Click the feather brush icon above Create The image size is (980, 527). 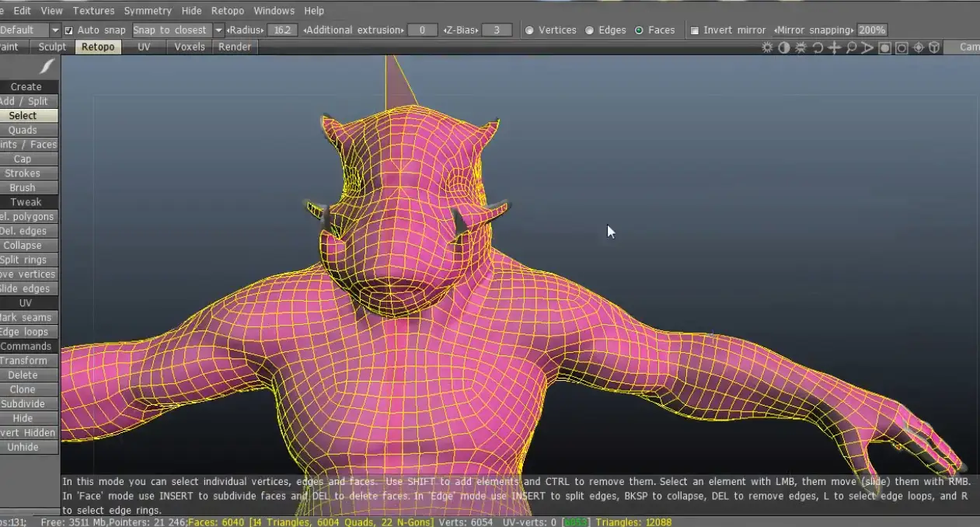[47, 67]
